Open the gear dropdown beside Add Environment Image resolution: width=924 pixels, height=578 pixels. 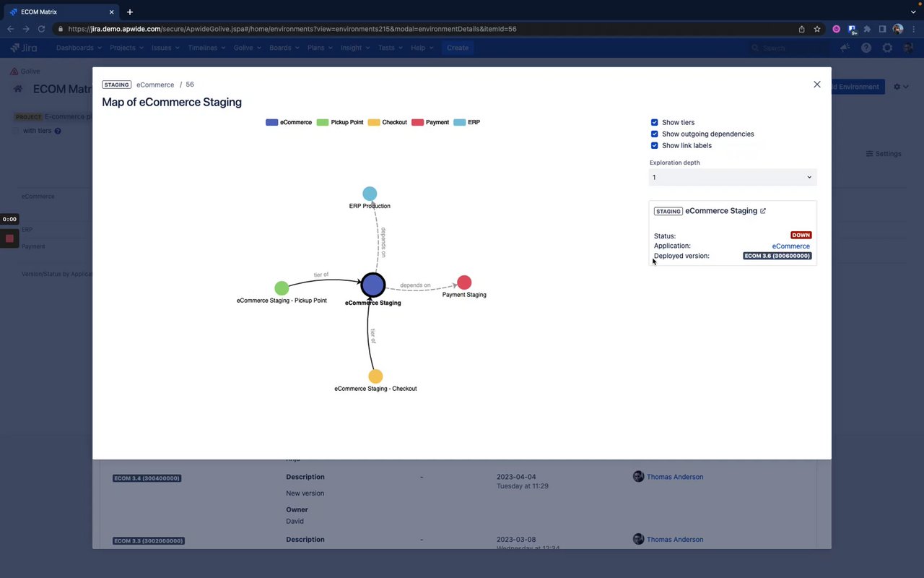(901, 87)
